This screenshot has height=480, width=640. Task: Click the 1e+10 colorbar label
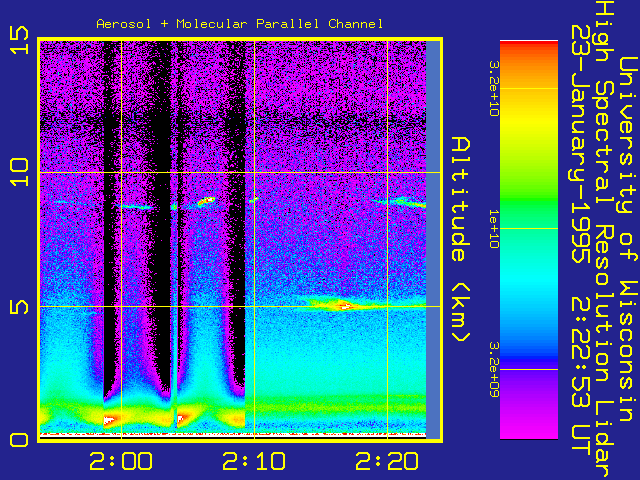coord(494,229)
